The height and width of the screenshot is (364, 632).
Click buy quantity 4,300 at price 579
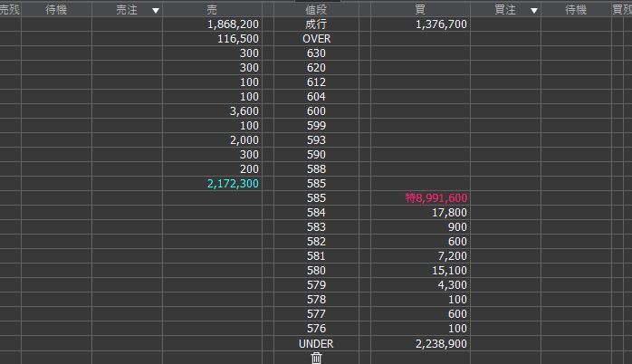tap(453, 286)
